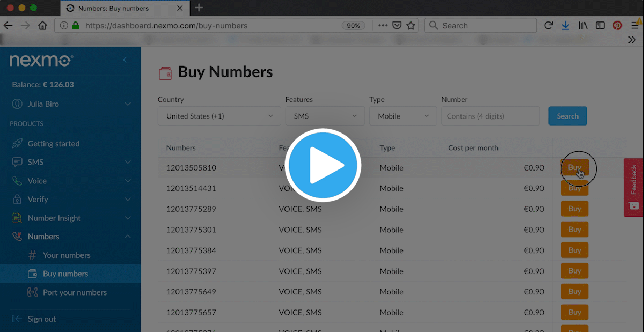Expand the Voice sidebar section

click(128, 181)
